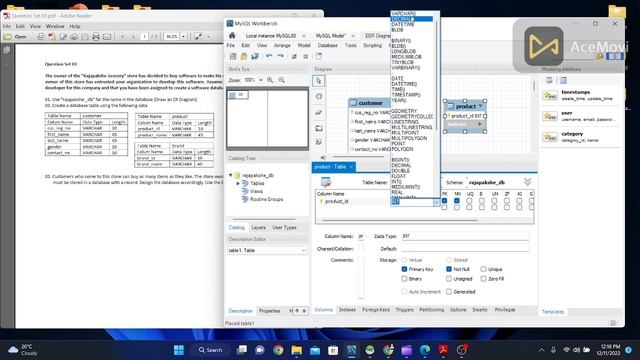Save the model with the disk icon
Image resolution: width=640 pixels, height=360 pixels.
pyautogui.click(x=255, y=56)
